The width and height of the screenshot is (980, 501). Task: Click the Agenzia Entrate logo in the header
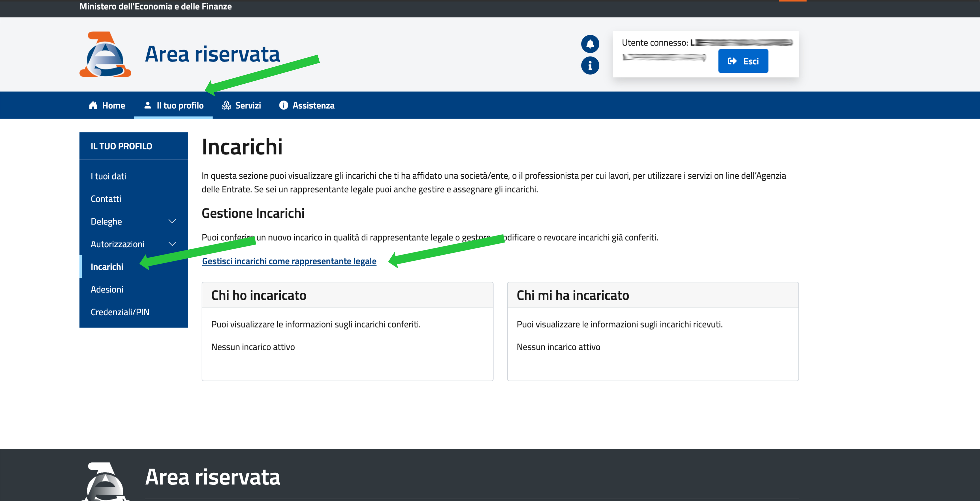pyautogui.click(x=105, y=54)
